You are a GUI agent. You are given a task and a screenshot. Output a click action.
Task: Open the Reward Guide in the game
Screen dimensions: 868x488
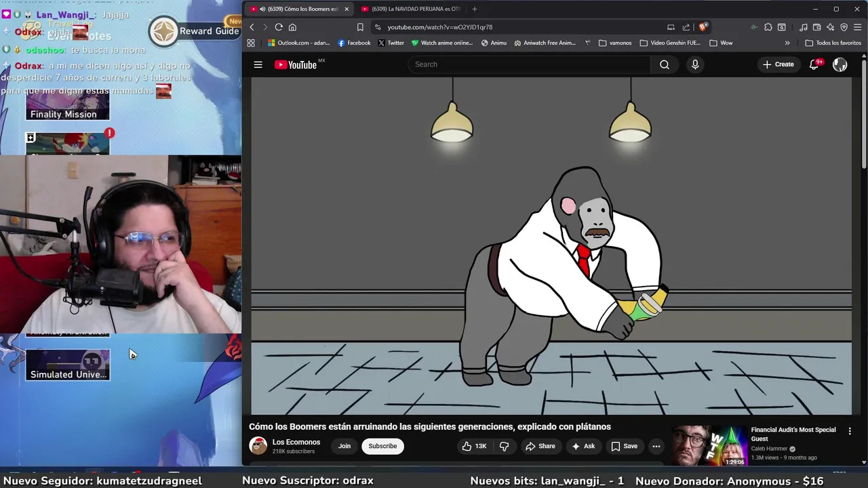(x=194, y=31)
